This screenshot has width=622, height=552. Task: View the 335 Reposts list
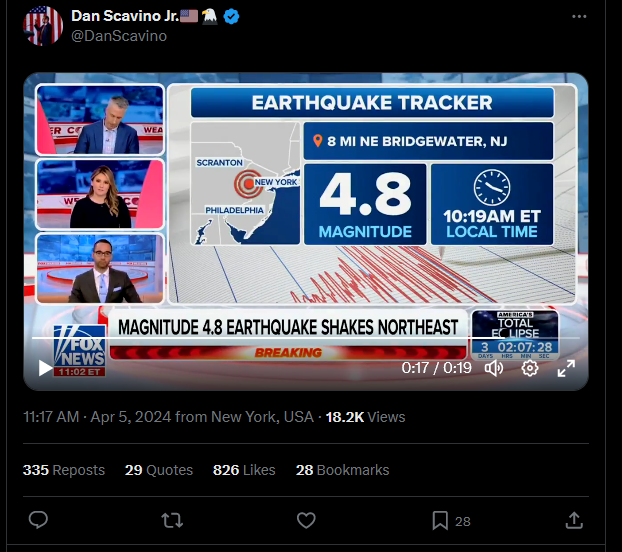tap(64, 470)
